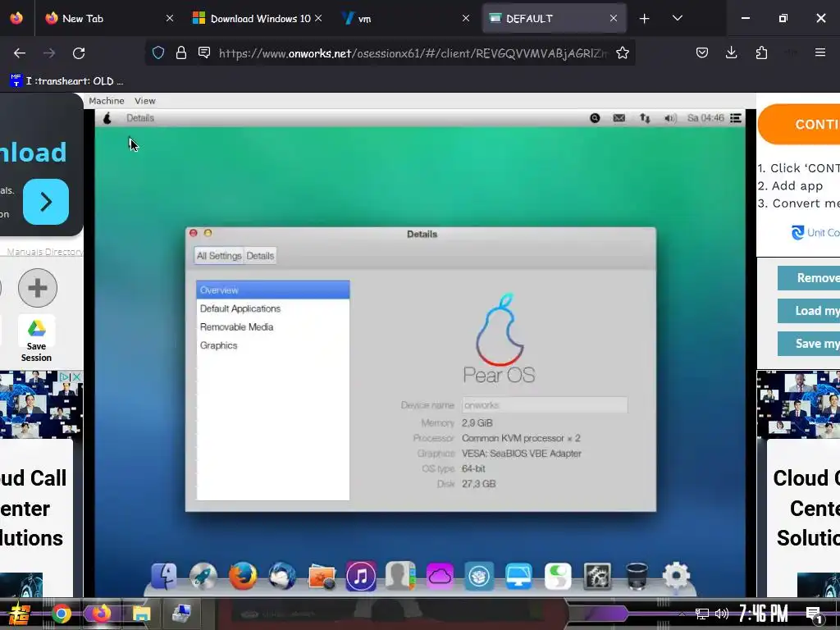Open Firefox from the Pear OS dock
This screenshot has width=840, height=630.
(243, 577)
